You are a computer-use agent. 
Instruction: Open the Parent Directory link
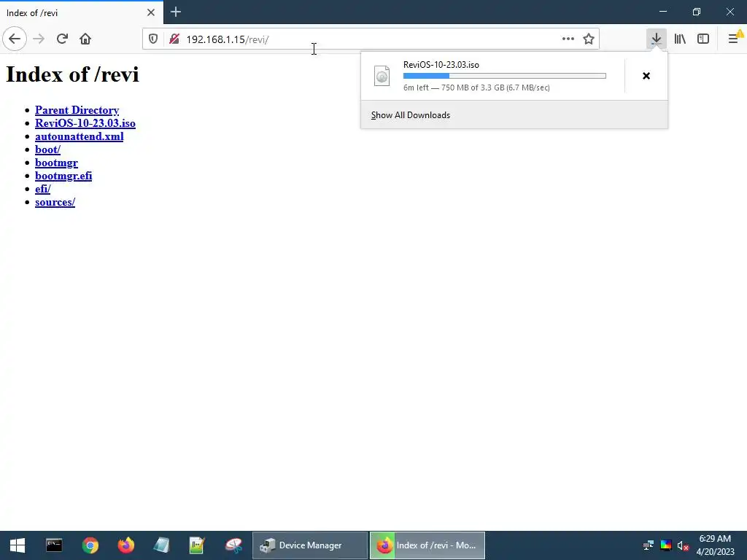[x=77, y=110]
